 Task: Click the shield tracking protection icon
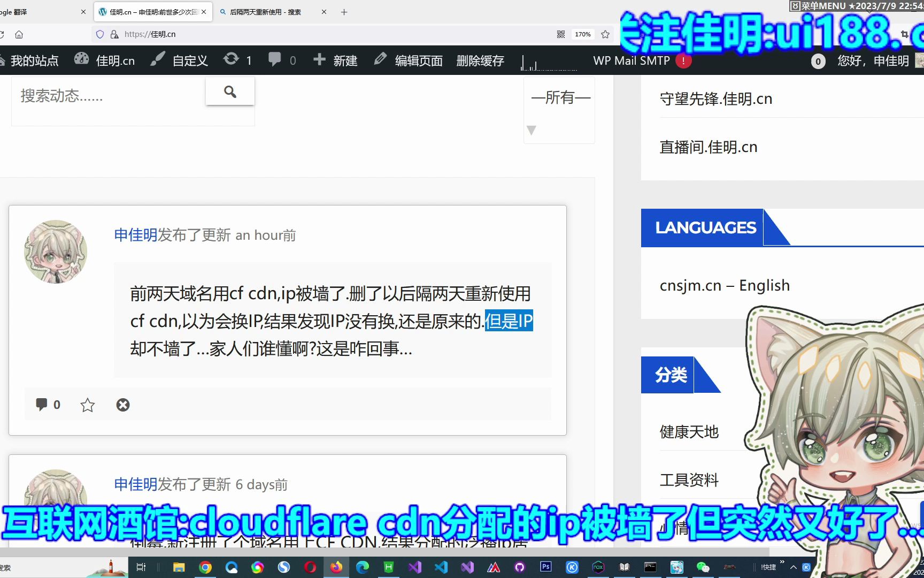(x=99, y=34)
